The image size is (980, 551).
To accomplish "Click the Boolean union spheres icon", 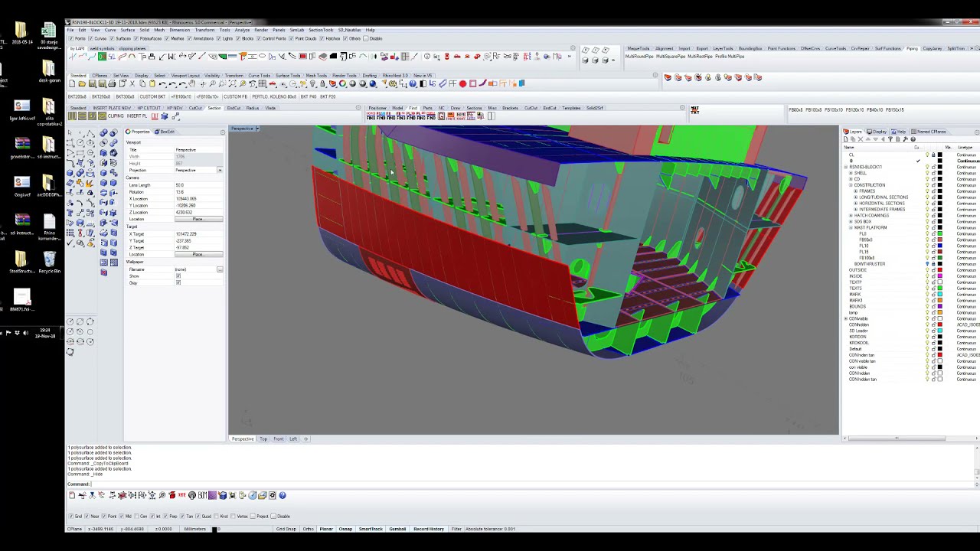I will tap(103, 132).
